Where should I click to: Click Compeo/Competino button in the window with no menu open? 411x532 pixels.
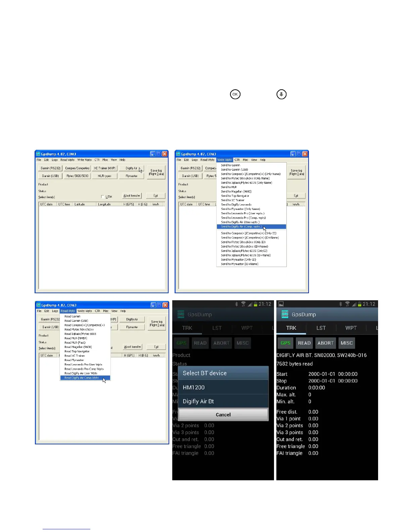(x=77, y=168)
